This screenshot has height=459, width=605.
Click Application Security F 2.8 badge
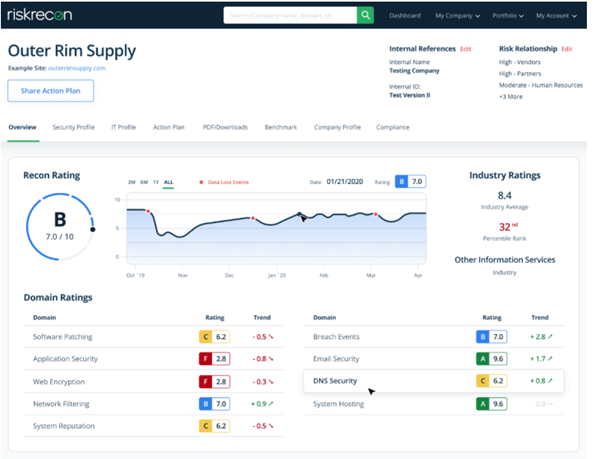pyautogui.click(x=215, y=359)
